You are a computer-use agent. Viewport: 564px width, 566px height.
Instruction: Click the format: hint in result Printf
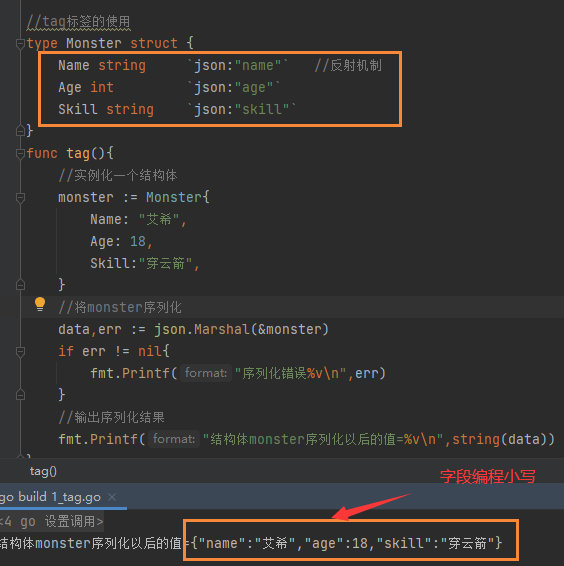click(174, 439)
